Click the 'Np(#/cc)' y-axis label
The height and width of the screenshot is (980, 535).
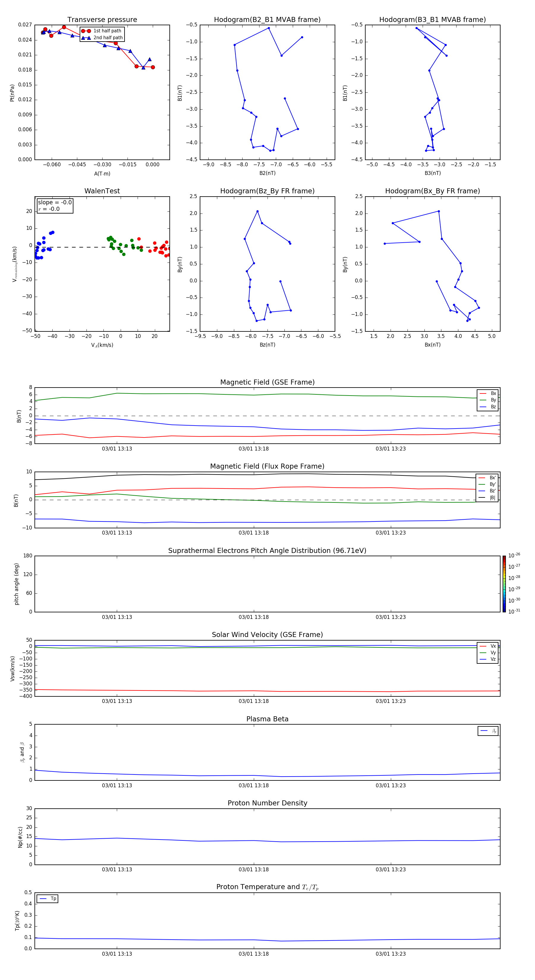tap(20, 837)
